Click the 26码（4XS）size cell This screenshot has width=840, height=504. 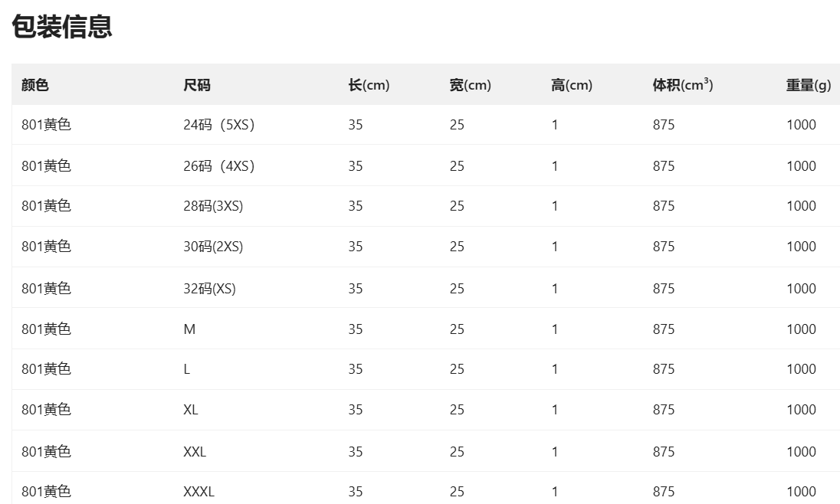[218, 166]
